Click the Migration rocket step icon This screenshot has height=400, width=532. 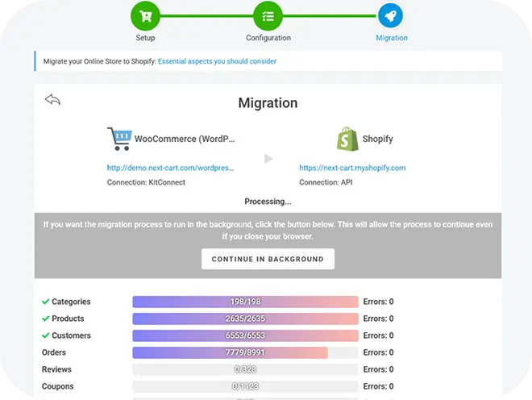391,15
